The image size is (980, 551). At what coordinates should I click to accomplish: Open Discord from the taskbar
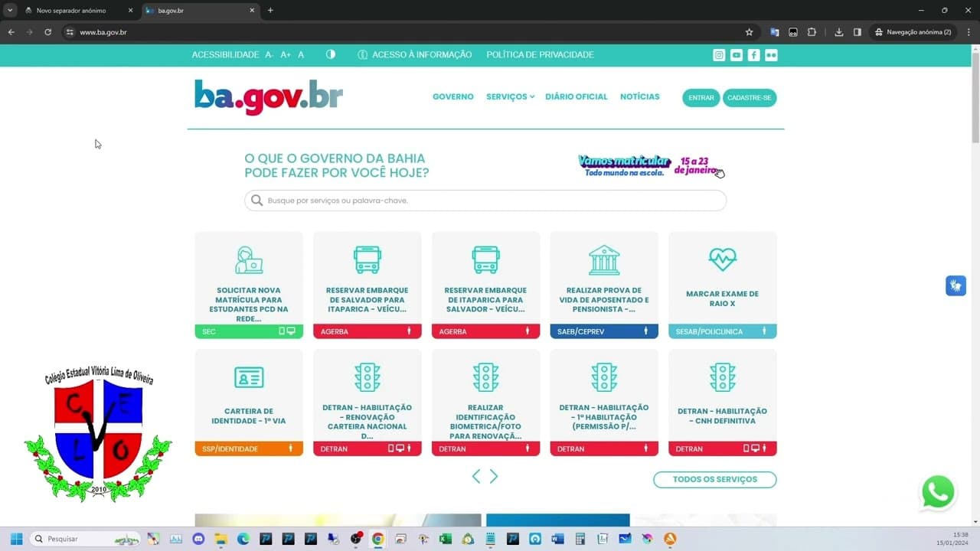coord(199,539)
